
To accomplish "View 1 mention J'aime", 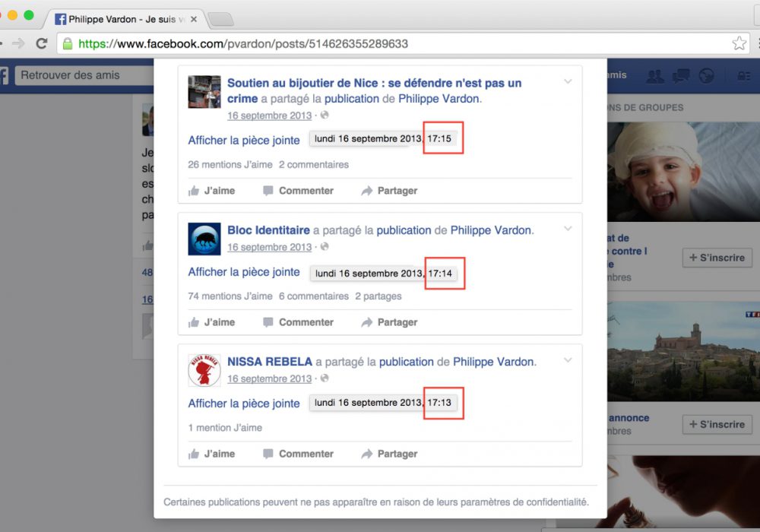I will pos(225,428).
